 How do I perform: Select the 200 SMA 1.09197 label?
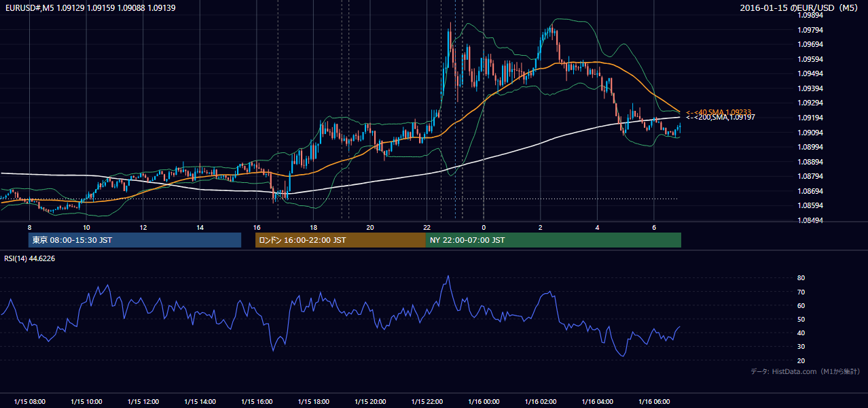click(x=720, y=118)
